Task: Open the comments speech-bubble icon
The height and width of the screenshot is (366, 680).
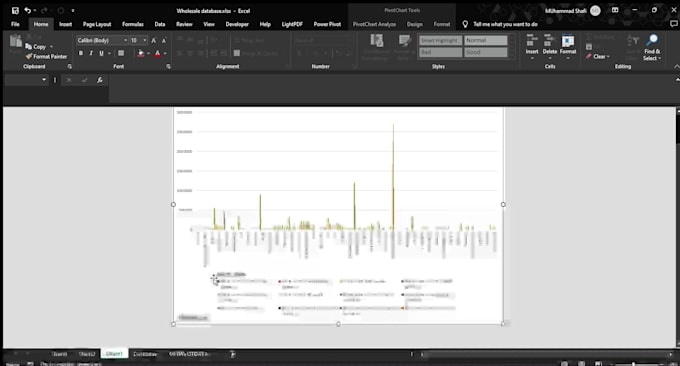Action: tap(673, 24)
